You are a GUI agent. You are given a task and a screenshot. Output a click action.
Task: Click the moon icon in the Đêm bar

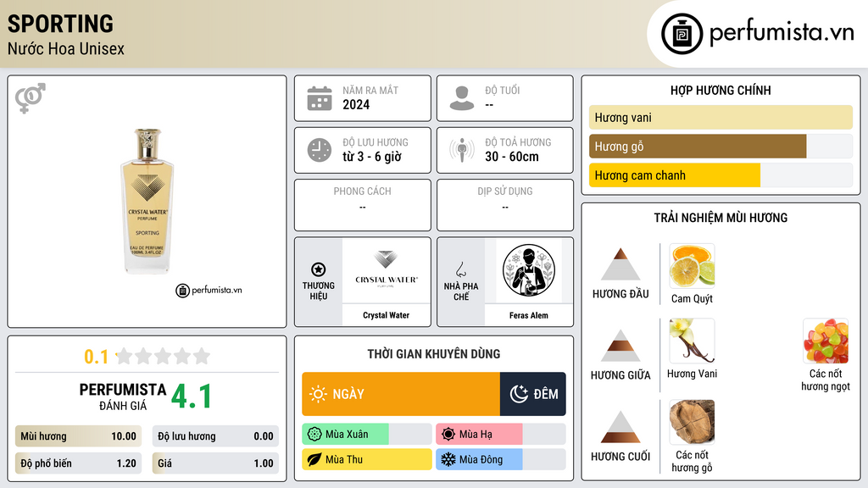[519, 394]
